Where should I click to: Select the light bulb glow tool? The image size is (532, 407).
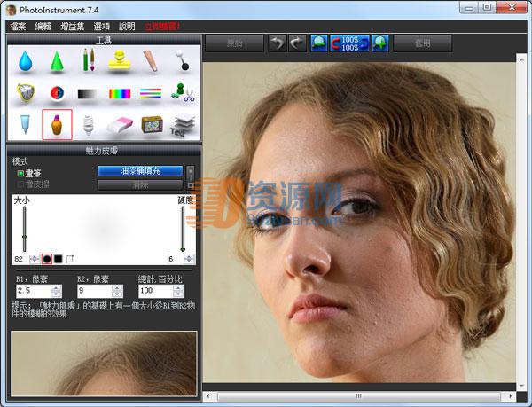pos(88,125)
